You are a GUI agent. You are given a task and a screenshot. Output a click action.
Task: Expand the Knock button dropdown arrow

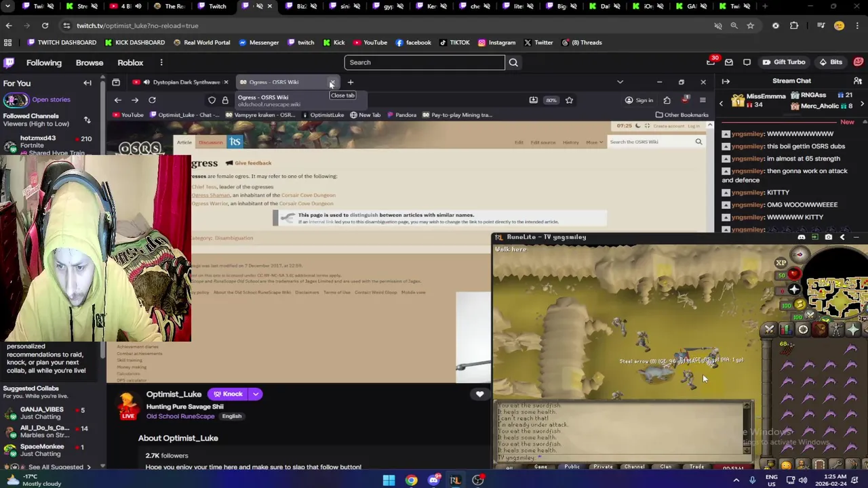(x=256, y=394)
